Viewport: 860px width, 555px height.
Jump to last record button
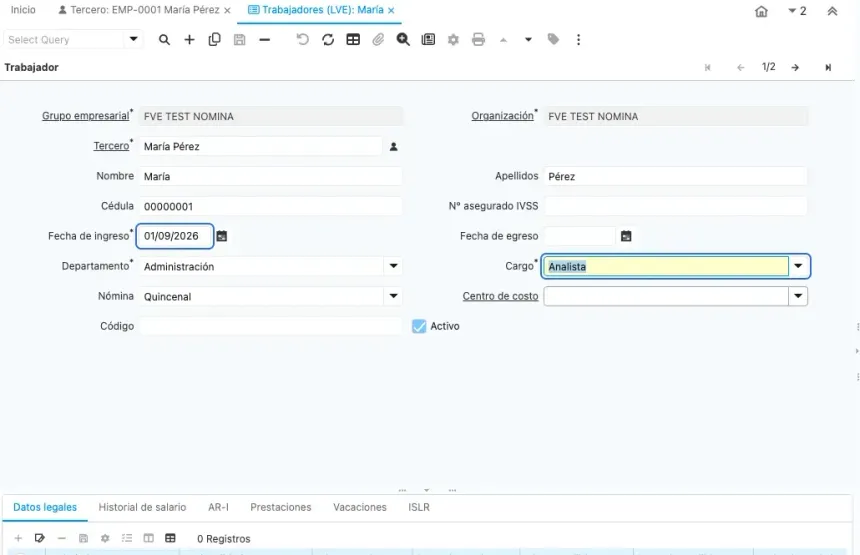(x=828, y=67)
